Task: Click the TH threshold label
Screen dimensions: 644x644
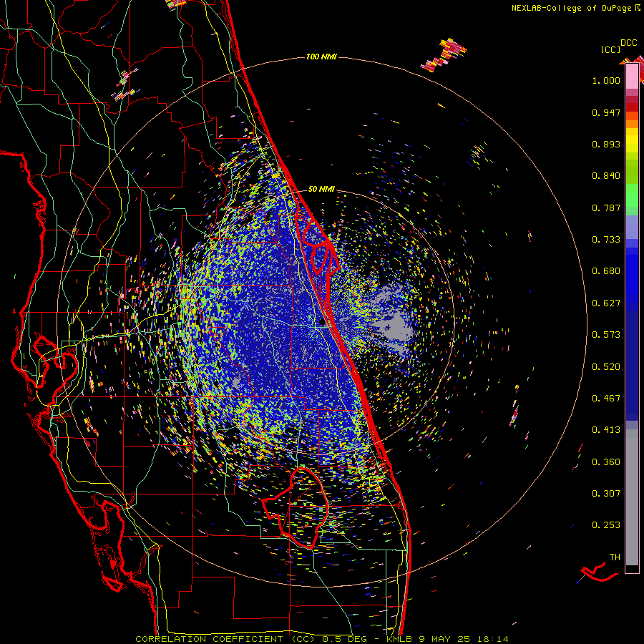Action: point(615,557)
